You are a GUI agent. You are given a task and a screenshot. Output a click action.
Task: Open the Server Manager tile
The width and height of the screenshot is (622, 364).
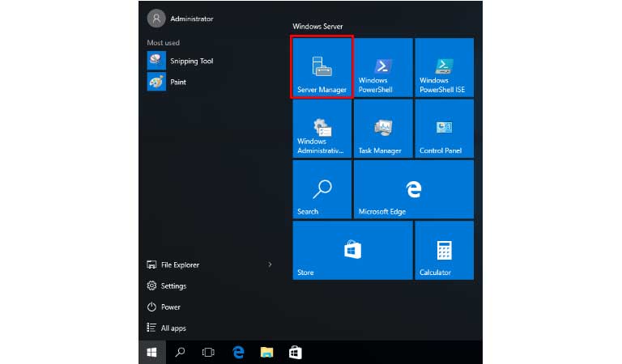point(322,67)
